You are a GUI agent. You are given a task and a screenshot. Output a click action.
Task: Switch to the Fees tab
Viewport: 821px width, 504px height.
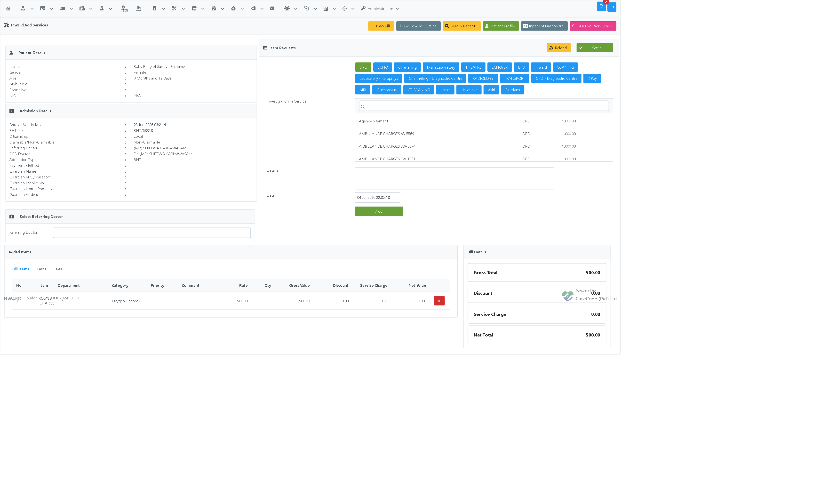pos(58,269)
